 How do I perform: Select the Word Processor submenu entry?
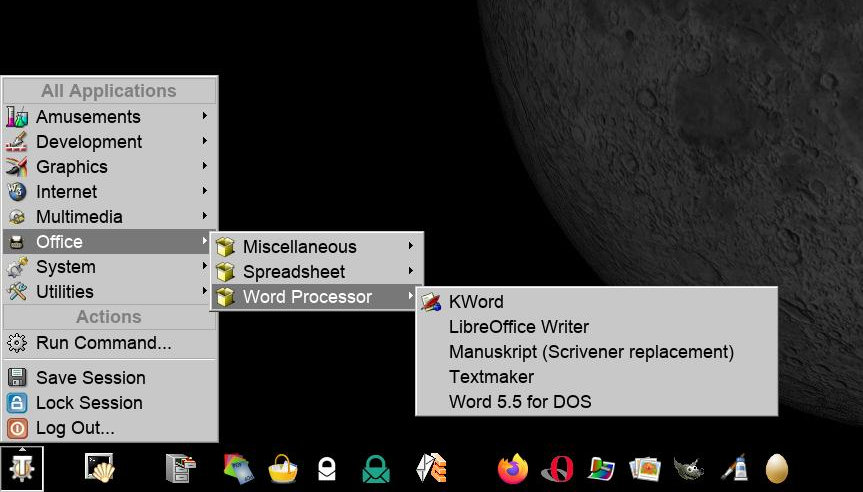coord(316,297)
